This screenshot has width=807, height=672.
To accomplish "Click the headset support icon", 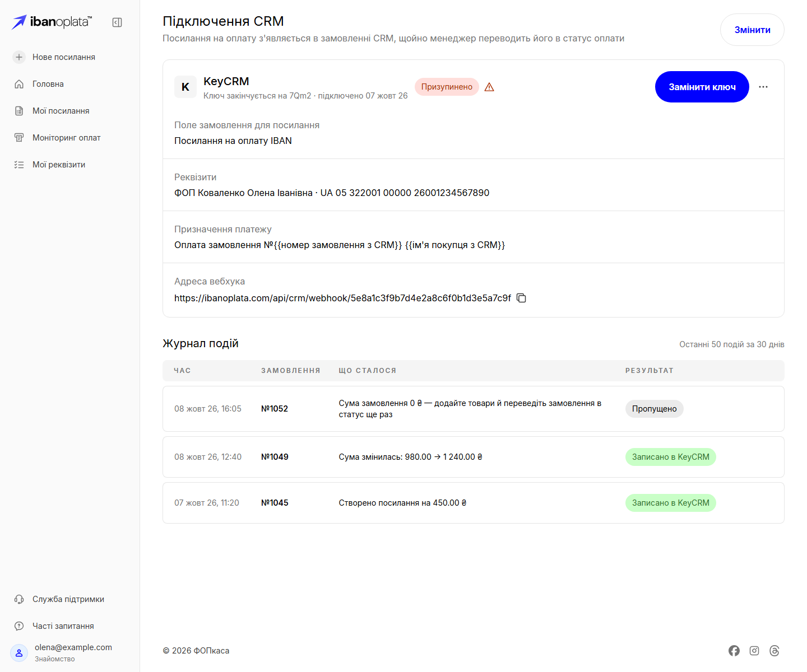I will click(x=19, y=599).
